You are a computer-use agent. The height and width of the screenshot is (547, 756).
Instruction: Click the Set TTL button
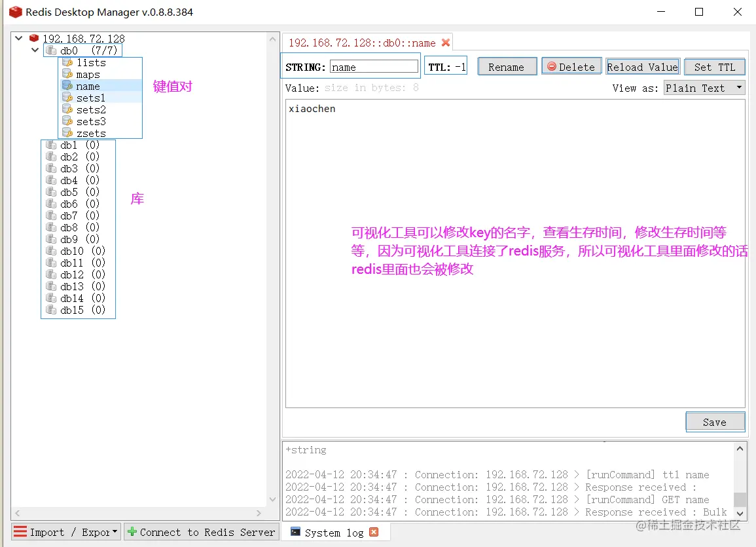(x=715, y=67)
